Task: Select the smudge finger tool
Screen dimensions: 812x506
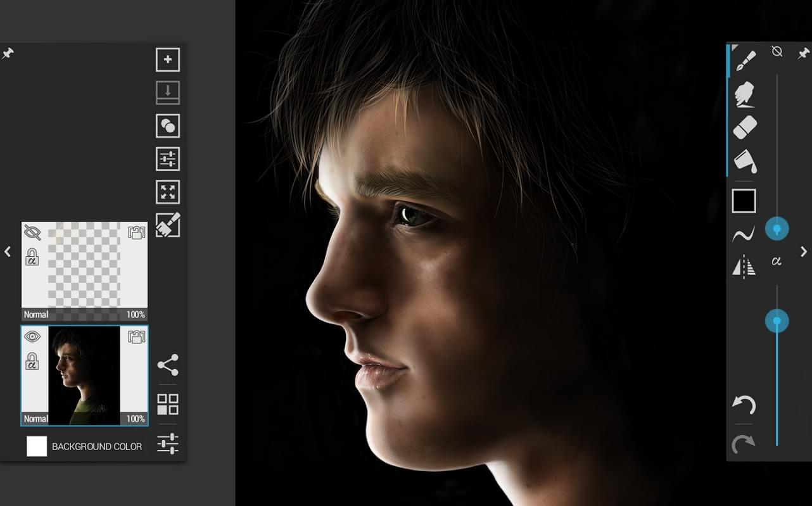Action: [745, 94]
